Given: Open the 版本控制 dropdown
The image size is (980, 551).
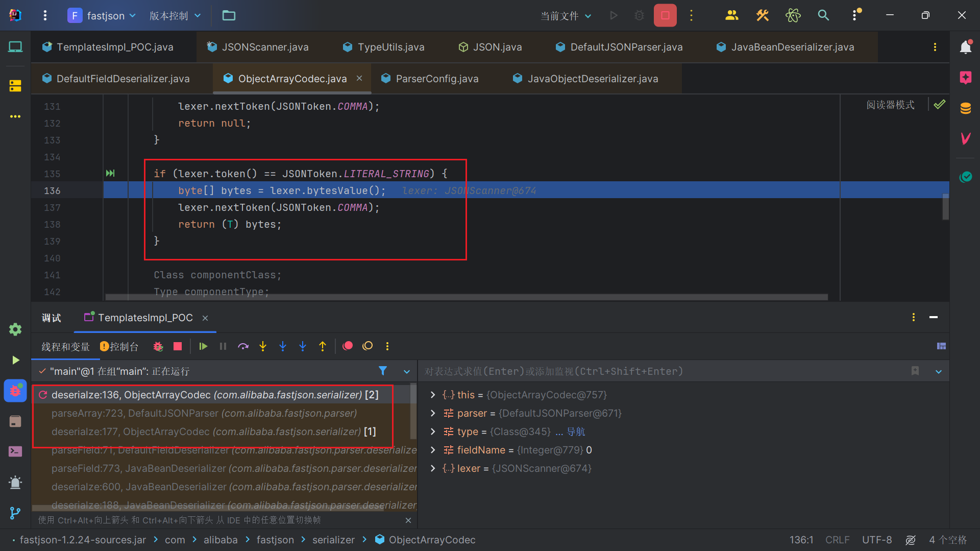Looking at the screenshot, I should tap(175, 15).
